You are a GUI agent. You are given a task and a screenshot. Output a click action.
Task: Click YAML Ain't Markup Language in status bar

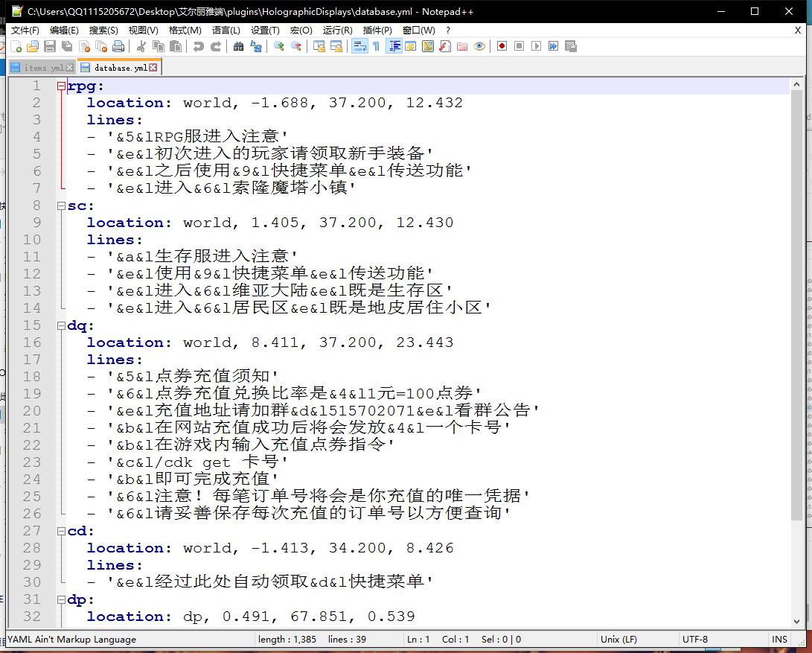coord(72,639)
